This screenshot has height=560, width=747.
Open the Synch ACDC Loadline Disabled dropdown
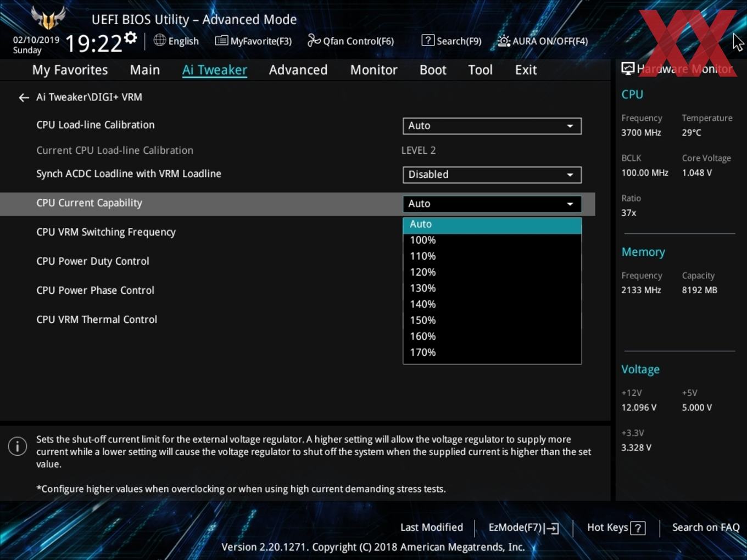492,175
